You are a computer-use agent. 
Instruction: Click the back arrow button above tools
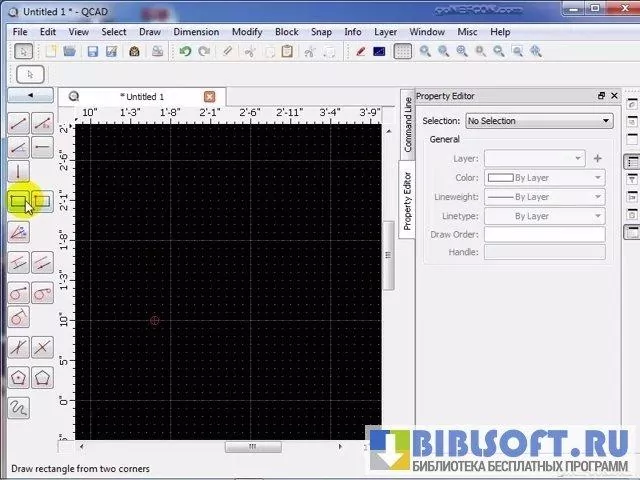[x=30, y=96]
